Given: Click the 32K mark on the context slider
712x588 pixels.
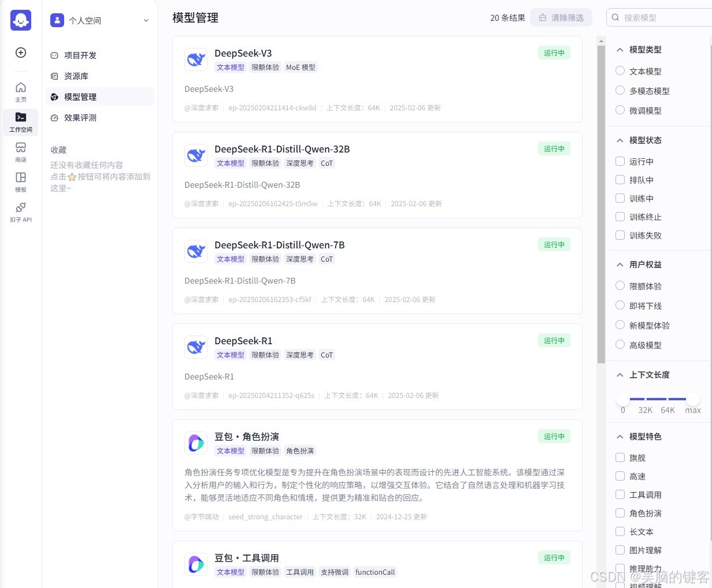Looking at the screenshot, I should pos(645,410).
